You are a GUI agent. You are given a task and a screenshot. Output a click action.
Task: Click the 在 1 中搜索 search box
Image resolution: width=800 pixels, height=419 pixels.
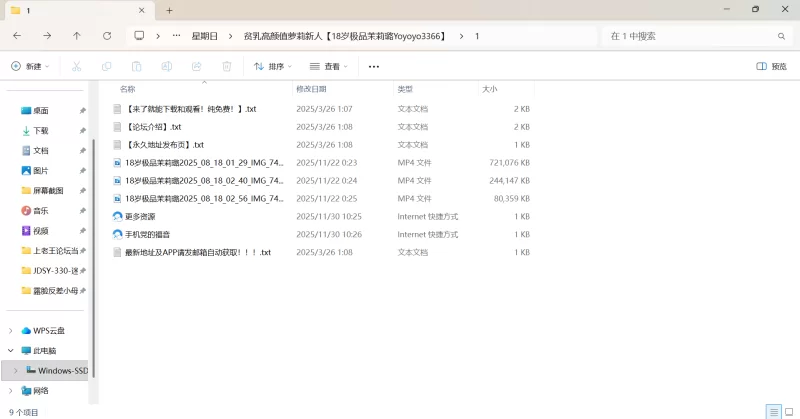690,36
